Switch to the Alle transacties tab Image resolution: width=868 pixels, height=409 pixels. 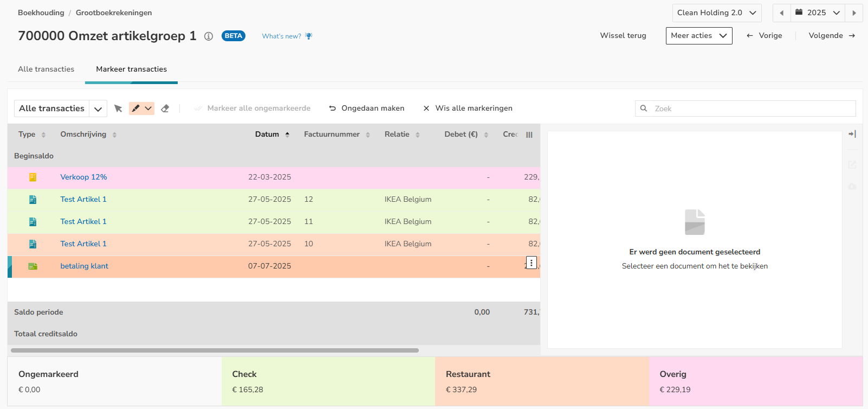tap(46, 69)
